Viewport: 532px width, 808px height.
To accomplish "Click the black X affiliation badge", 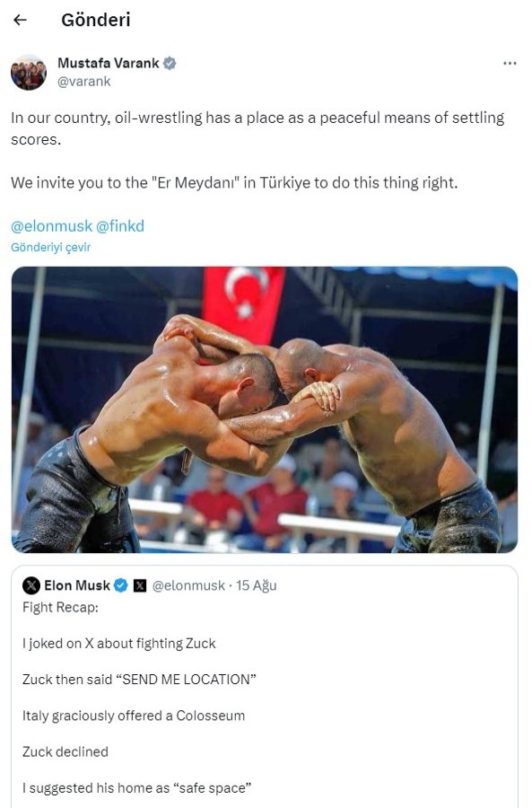I will [x=140, y=586].
